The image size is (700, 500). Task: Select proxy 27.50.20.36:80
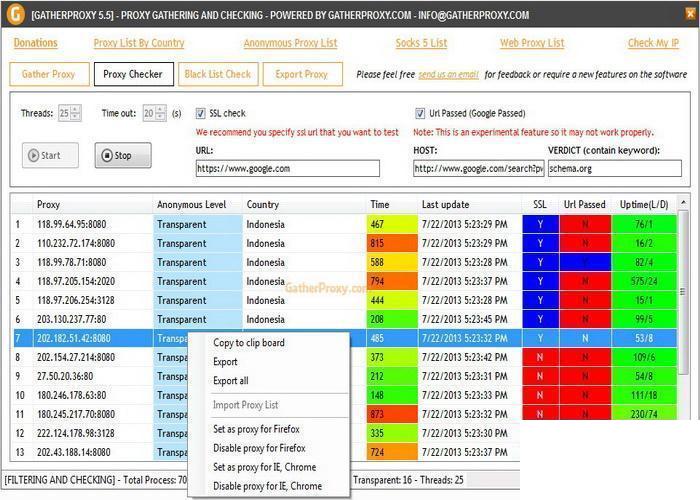[x=65, y=376]
